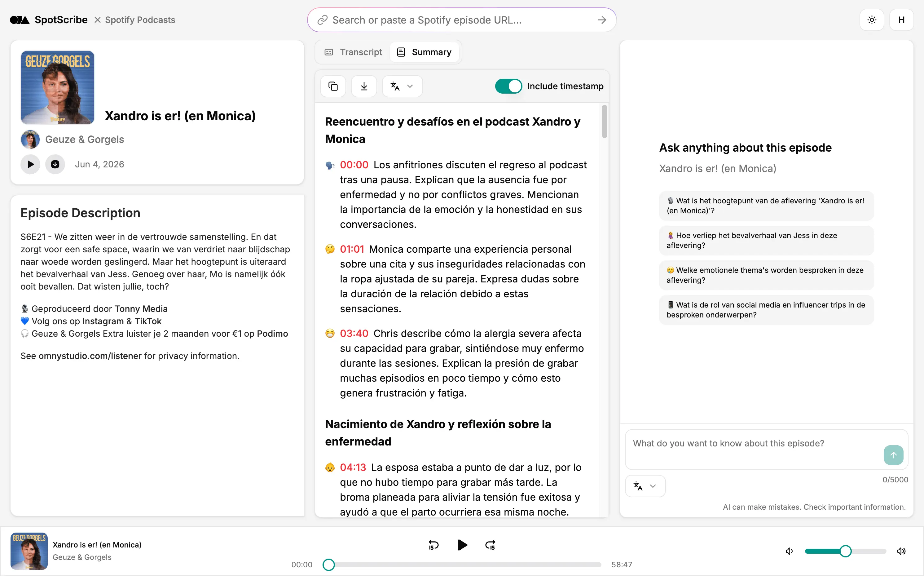Rewind 15 seconds in the player
This screenshot has height=576, width=924.
(x=433, y=545)
